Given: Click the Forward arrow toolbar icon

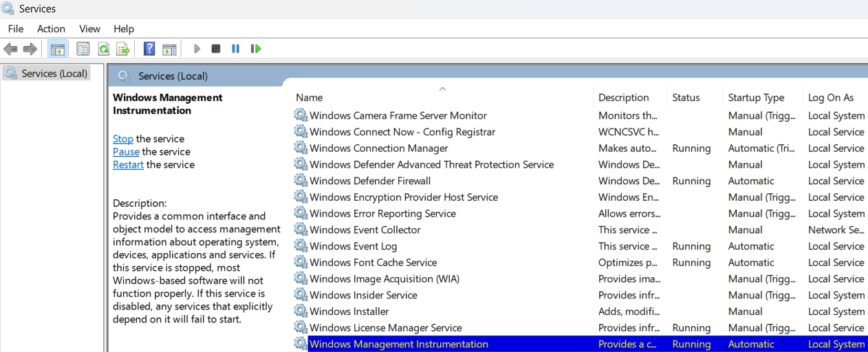Looking at the screenshot, I should click(x=30, y=49).
